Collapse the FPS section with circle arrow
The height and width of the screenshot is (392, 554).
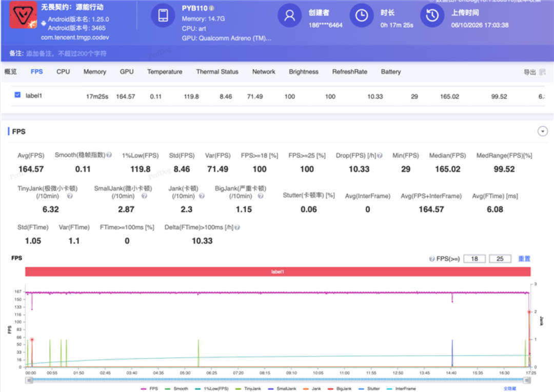pos(543,131)
